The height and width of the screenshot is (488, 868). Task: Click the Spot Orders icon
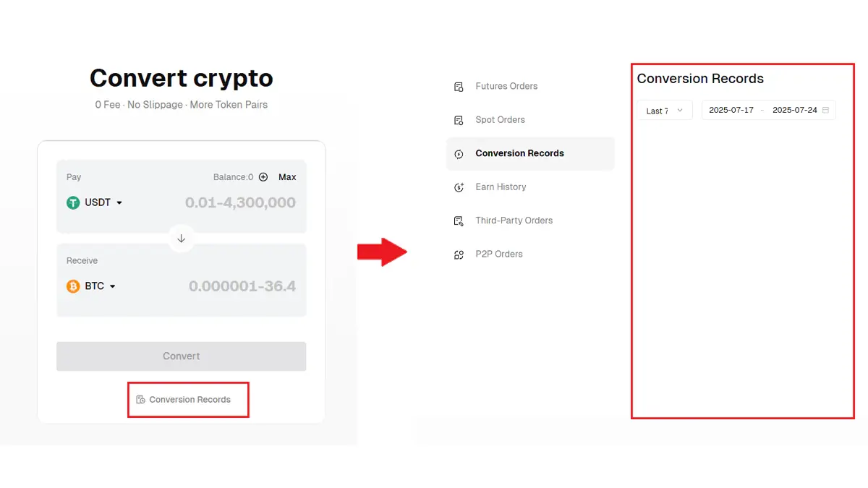(x=459, y=120)
